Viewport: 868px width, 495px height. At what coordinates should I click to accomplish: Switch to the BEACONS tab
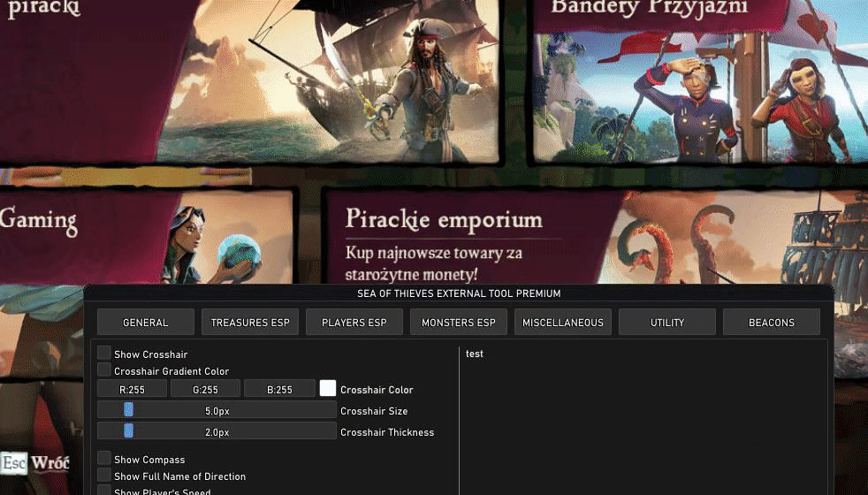[x=772, y=323]
